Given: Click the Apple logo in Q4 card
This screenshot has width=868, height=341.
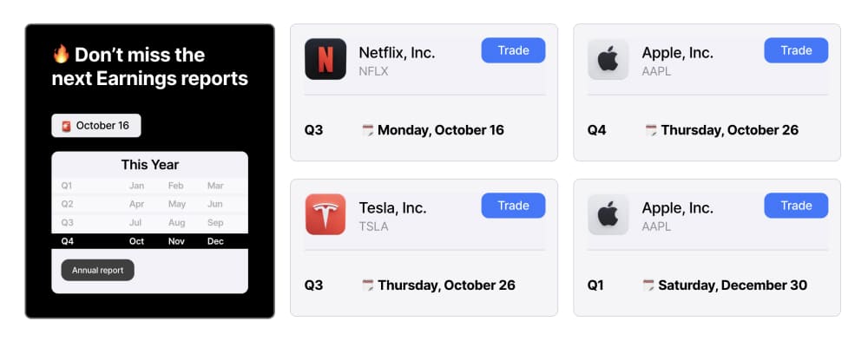Looking at the screenshot, I should [608, 59].
